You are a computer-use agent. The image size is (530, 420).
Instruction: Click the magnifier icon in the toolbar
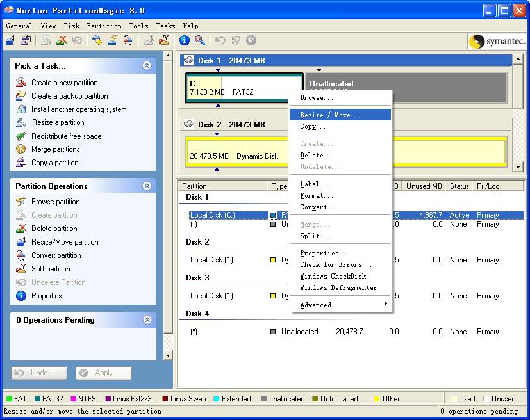pos(200,40)
